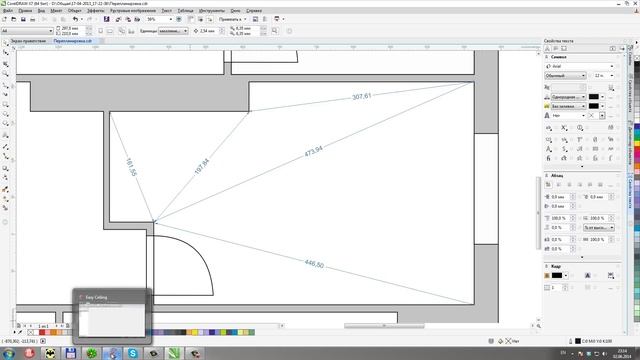Open the Привязать к snap dropdown
640x360 pixels.
coord(233,19)
